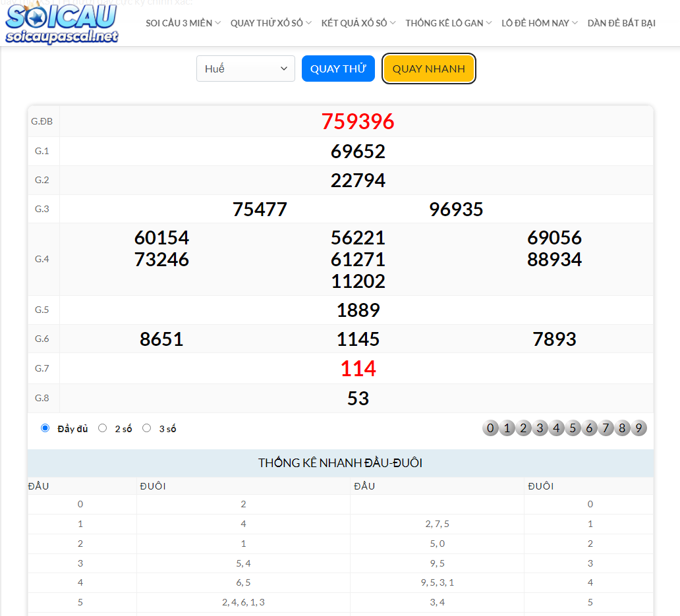Click G.4 number 61271
This screenshot has height=616, width=680.
358,259
